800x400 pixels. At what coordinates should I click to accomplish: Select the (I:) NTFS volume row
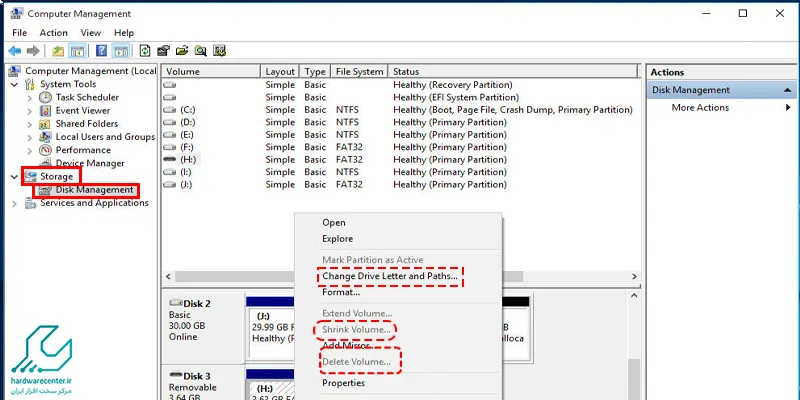tap(401, 172)
